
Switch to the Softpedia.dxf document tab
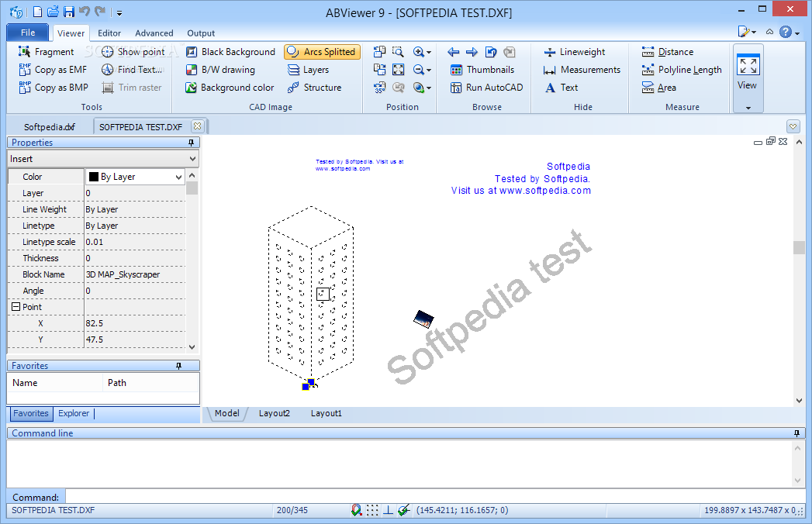(49, 127)
